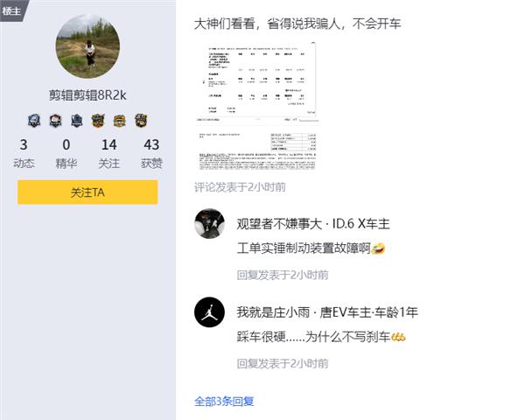This screenshot has height=420, width=525.
Task: Click username 剪辑剪辑8R2k
Action: click(x=87, y=95)
